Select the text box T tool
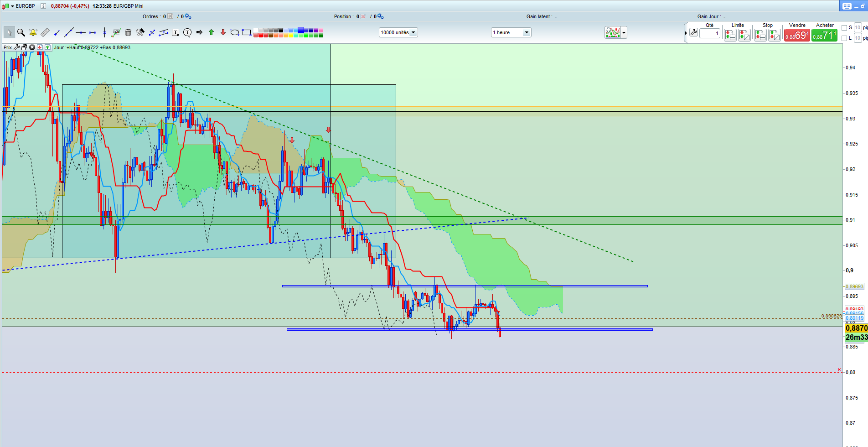The image size is (868, 447). pos(176,32)
